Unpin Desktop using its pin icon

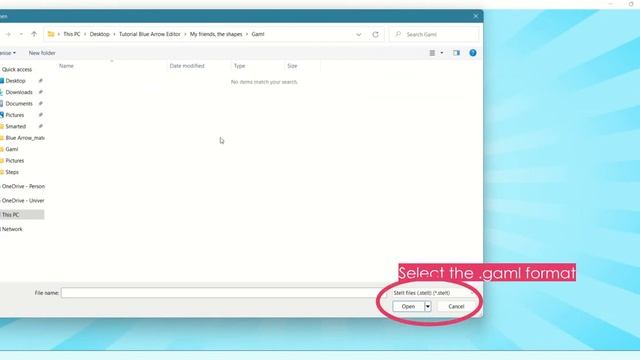[40, 81]
